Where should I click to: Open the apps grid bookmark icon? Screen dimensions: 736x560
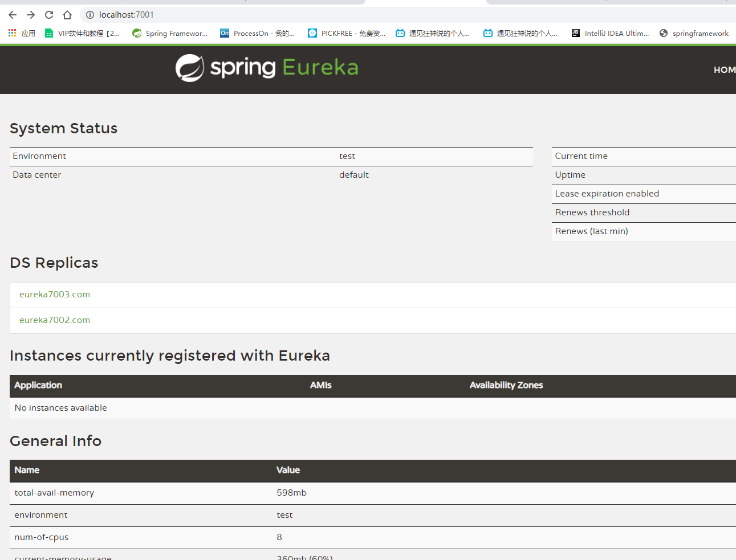[12, 33]
